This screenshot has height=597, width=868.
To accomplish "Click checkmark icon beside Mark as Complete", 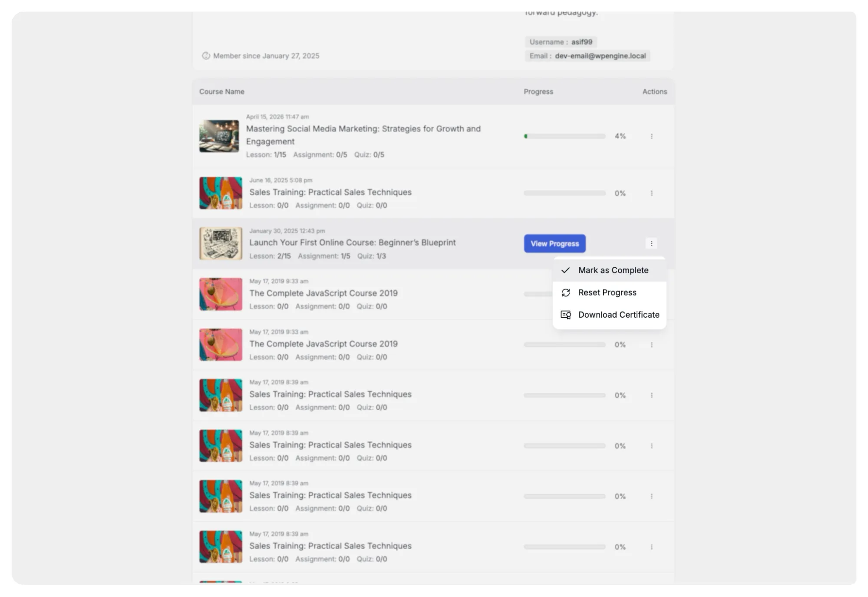I will coord(565,270).
